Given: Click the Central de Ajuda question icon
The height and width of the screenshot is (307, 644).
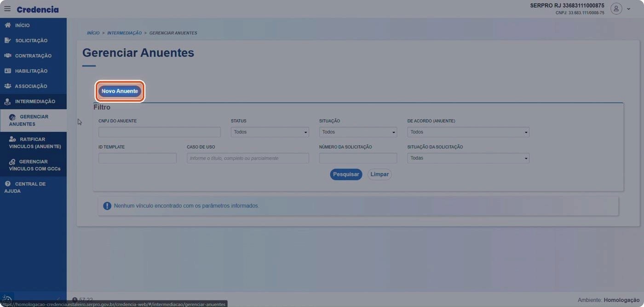Looking at the screenshot, I should pyautogui.click(x=7, y=184).
